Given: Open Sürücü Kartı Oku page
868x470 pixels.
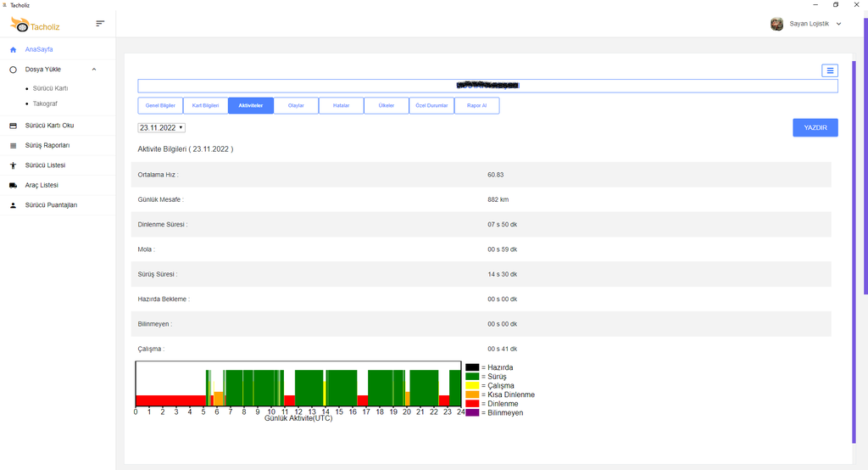Looking at the screenshot, I should (x=49, y=126).
